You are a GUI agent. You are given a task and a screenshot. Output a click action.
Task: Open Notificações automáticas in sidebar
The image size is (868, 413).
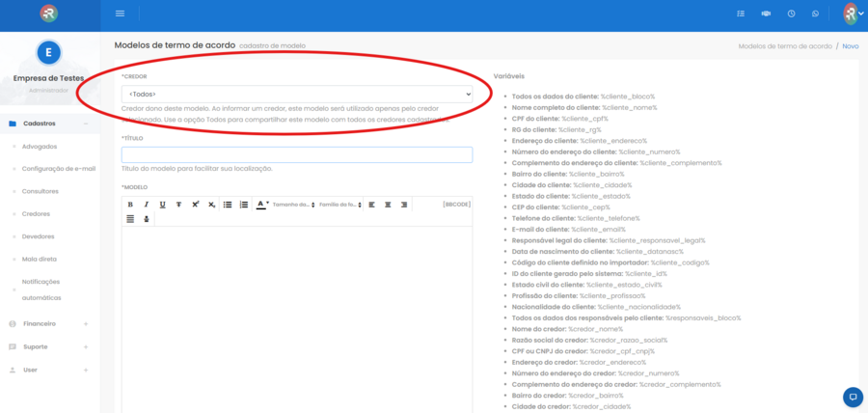[x=41, y=289]
